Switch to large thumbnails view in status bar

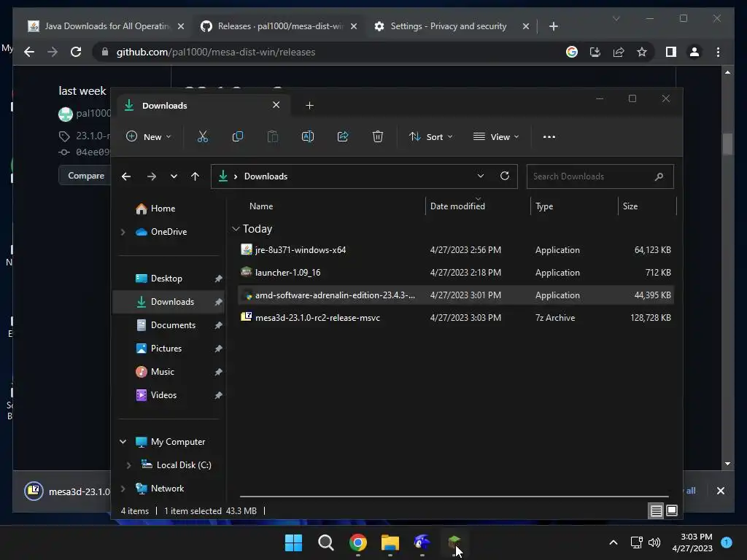point(672,511)
